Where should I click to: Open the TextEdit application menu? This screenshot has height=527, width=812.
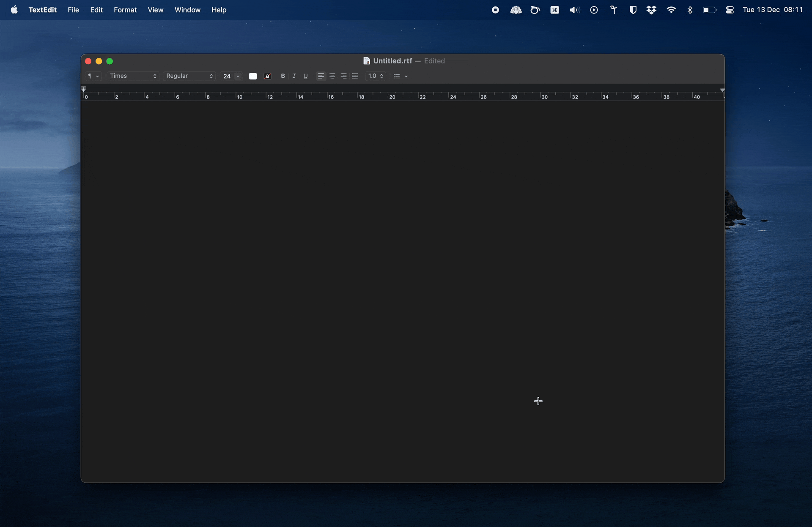[x=42, y=10]
